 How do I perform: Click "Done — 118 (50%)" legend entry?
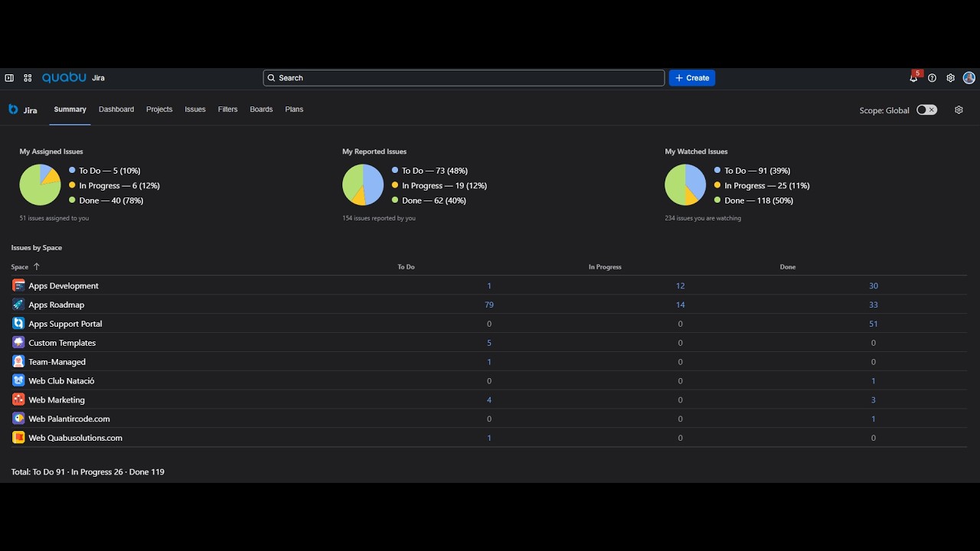[753, 201]
